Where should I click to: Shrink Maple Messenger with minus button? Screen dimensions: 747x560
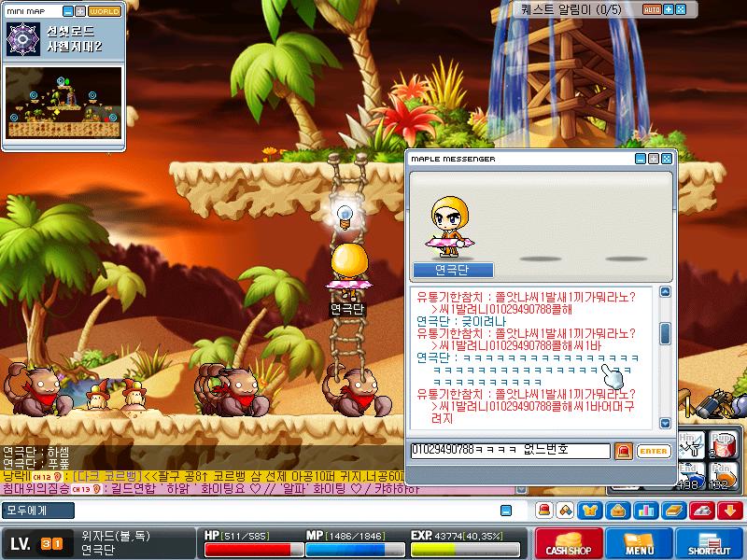(x=641, y=159)
